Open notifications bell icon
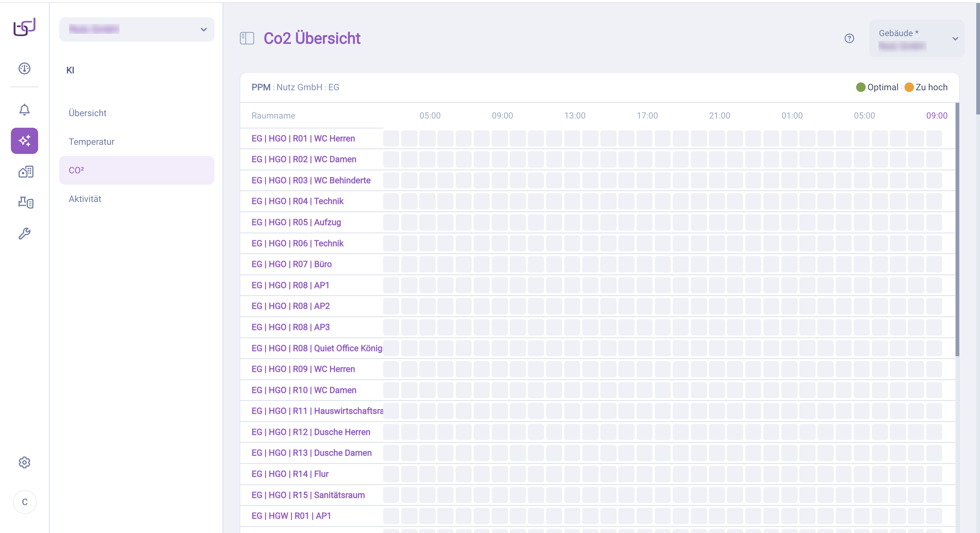The image size is (980, 533). 24,110
